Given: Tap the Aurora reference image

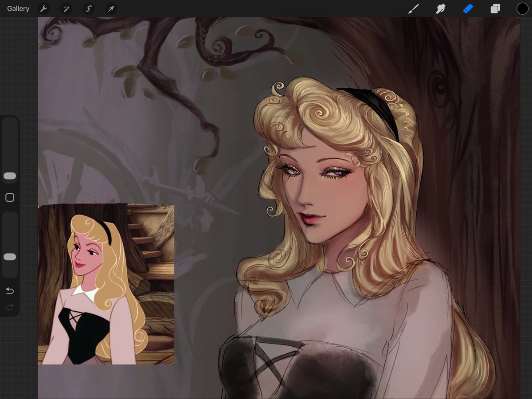Looking at the screenshot, I should coord(106,284).
